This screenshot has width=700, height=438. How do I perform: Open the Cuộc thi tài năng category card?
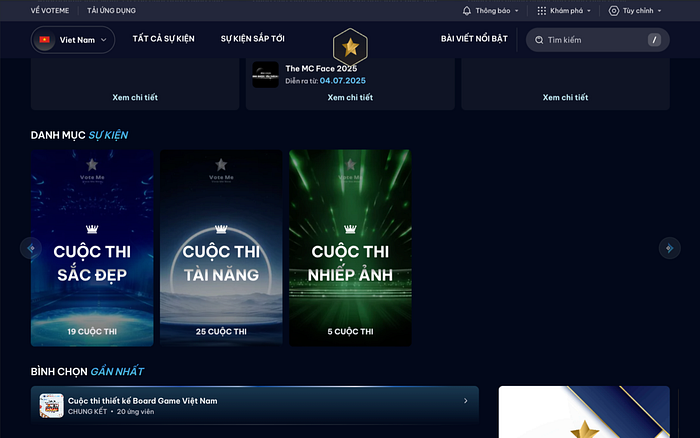(x=221, y=248)
